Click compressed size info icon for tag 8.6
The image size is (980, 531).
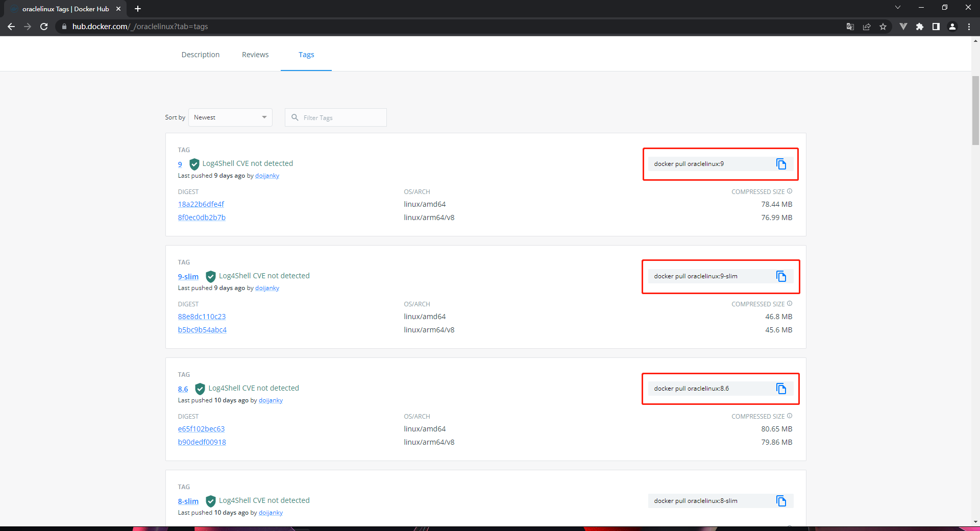click(x=790, y=416)
